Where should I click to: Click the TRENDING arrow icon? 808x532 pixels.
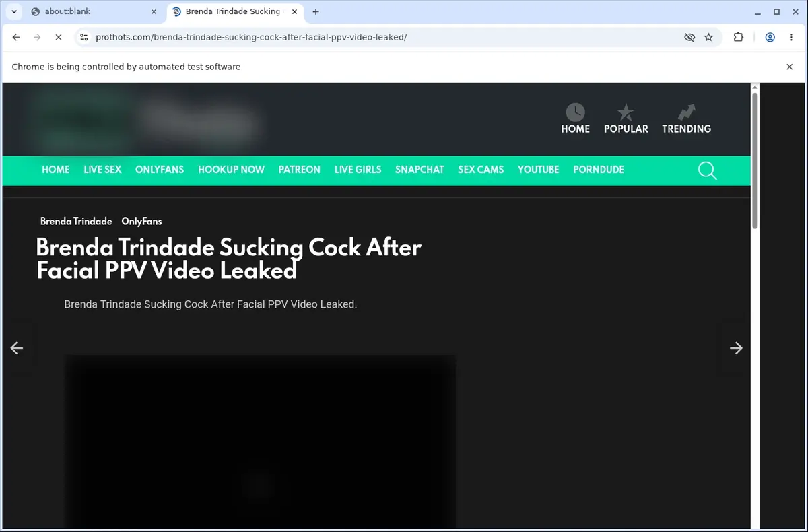pos(686,112)
